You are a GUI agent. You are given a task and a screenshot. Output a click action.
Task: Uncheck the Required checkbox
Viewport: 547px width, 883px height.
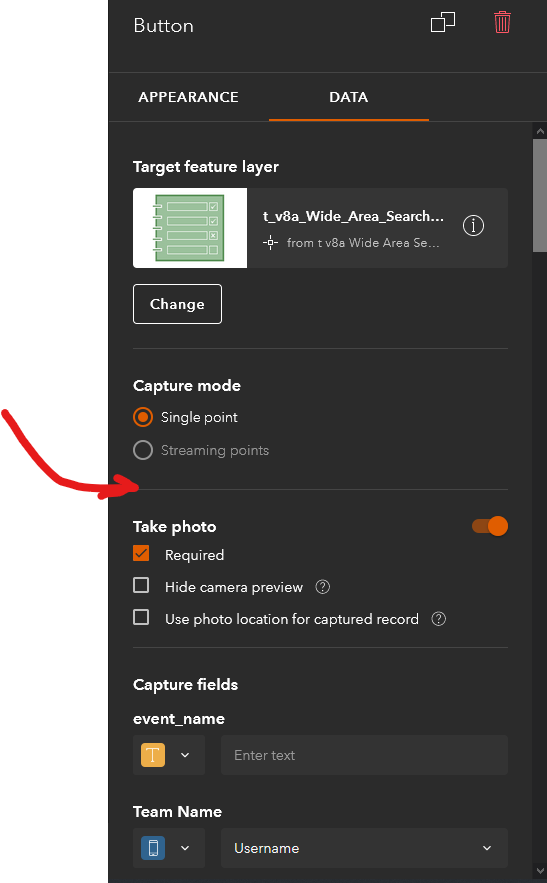(x=141, y=554)
